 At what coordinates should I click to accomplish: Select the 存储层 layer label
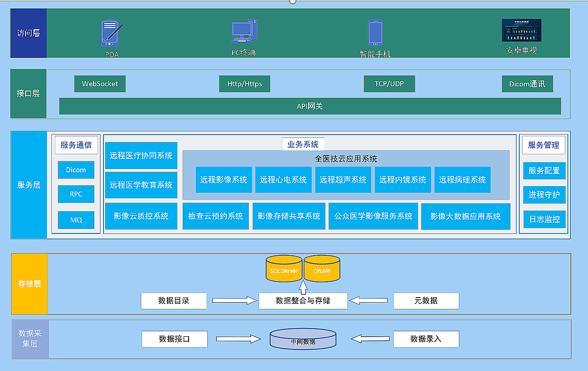[x=29, y=283]
